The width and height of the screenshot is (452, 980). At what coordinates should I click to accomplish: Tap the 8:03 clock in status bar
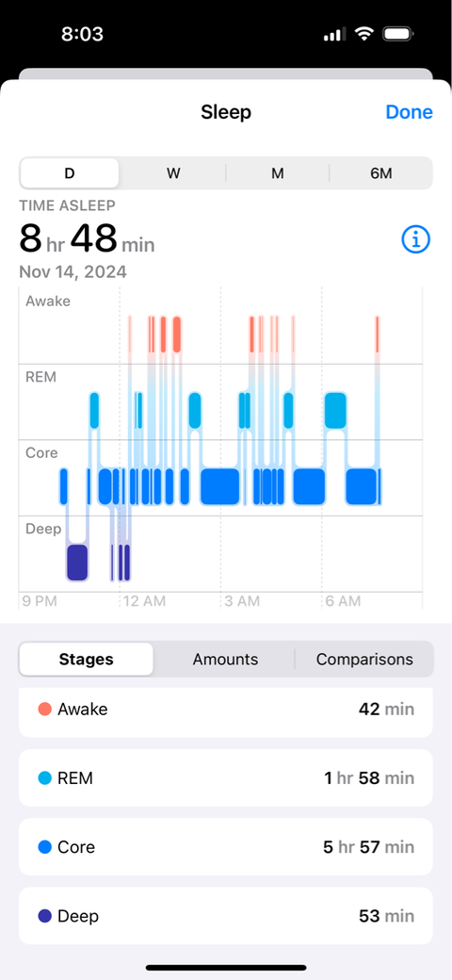tap(83, 34)
